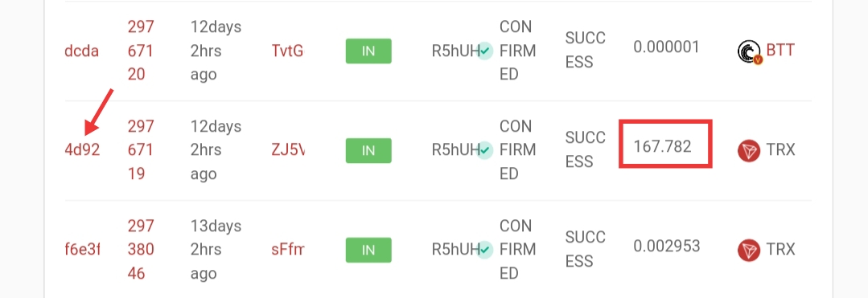Open block number 29767119
Viewport: 868px width, 298px height.
141,150
